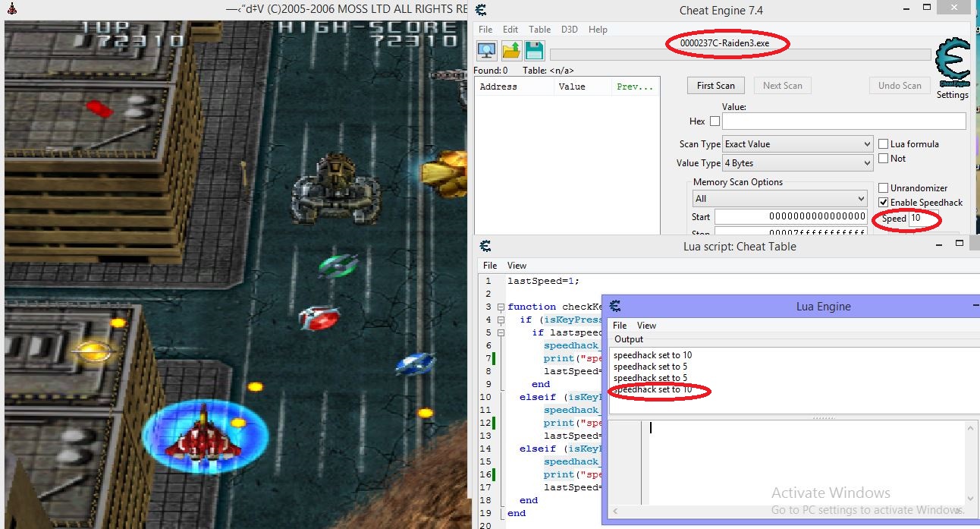Open the File menu in Lua Engine
This screenshot has width=980, height=529.
pyautogui.click(x=619, y=326)
